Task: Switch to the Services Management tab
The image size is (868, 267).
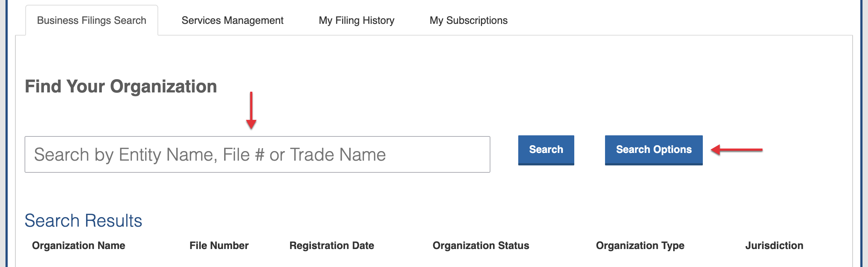Action: coord(232,21)
